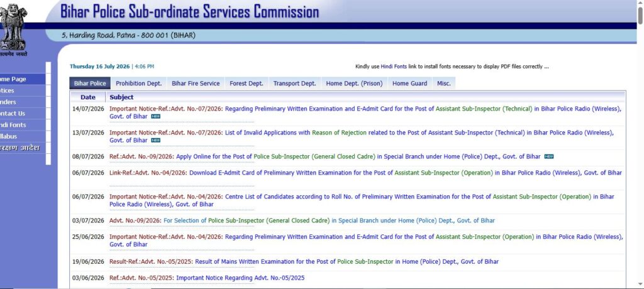Click date cell 14/07/2026
Viewport: 644px width, 289px height.
pyautogui.click(x=88, y=109)
